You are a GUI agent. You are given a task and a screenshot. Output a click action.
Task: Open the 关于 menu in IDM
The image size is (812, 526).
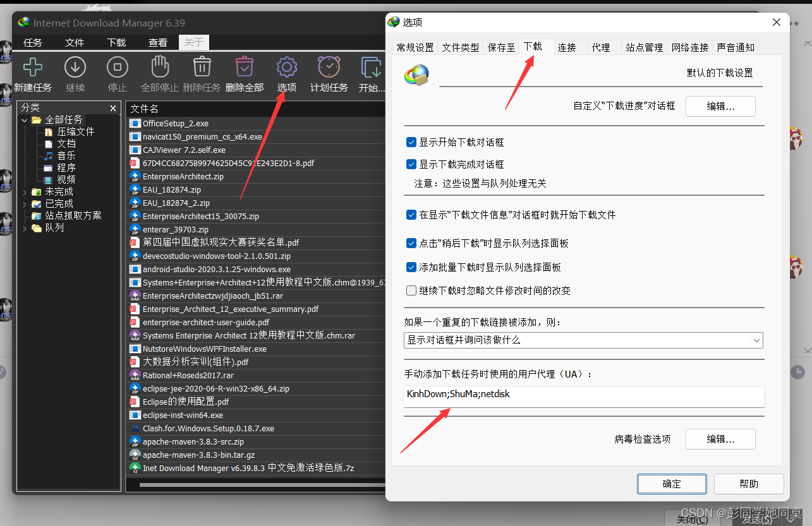coord(193,42)
